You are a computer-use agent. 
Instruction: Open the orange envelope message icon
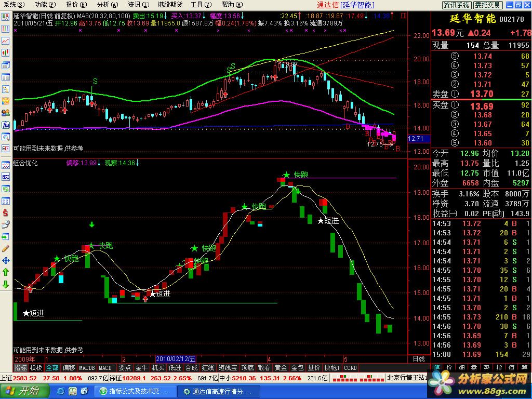[5, 101]
